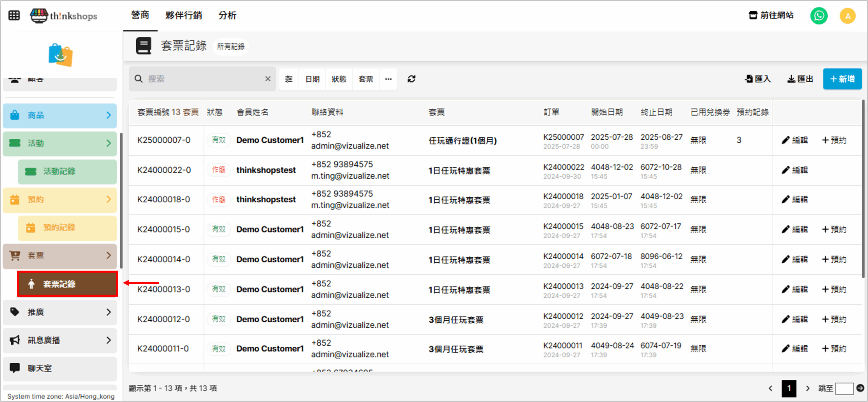Viewport: 868px width, 402px height.
Task: Open the user avatar A menu
Action: point(847,16)
